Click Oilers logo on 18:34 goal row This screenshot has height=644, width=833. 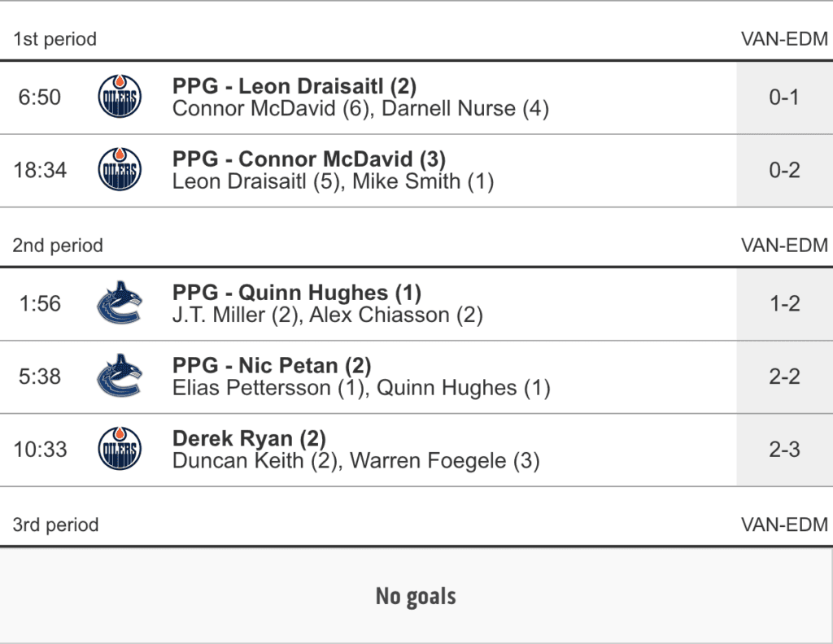click(119, 170)
